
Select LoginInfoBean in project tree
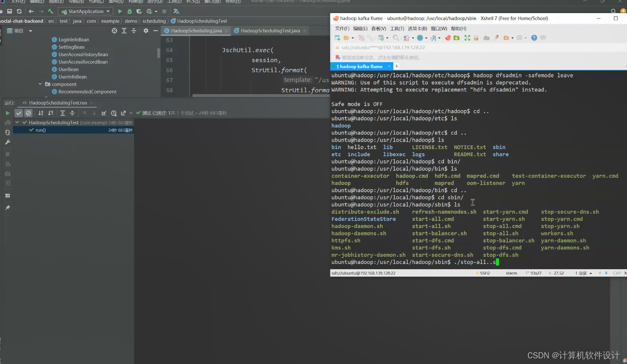[x=73, y=40]
